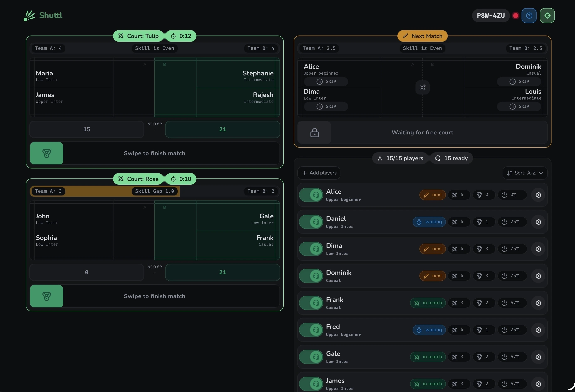Viewport: 575px width, 392px height.
Task: Select the Court: Tulip label tab
Action: pyautogui.click(x=138, y=36)
